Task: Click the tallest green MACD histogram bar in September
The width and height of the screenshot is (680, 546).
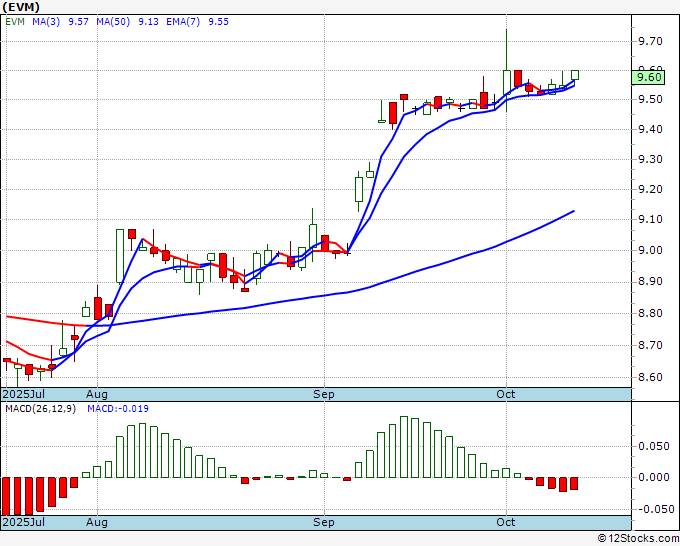Action: pyautogui.click(x=404, y=447)
